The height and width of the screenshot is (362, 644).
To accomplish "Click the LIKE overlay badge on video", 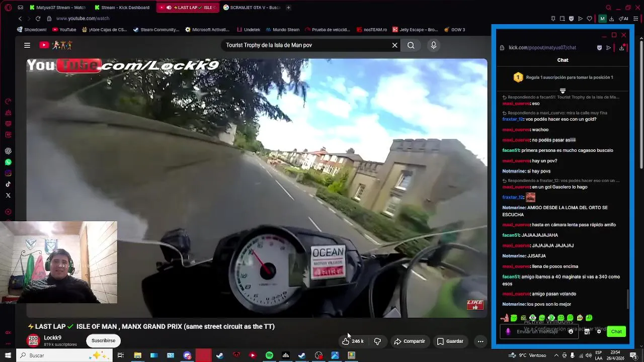I will [475, 305].
